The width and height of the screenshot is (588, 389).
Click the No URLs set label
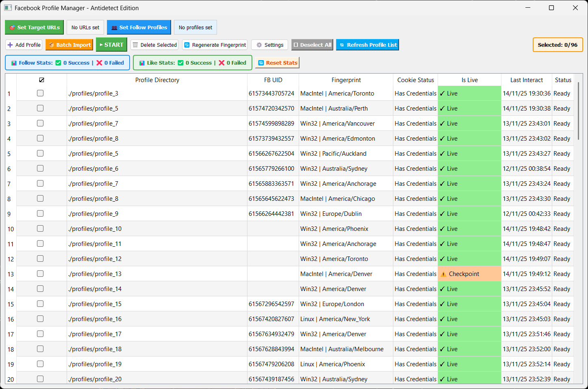point(85,27)
